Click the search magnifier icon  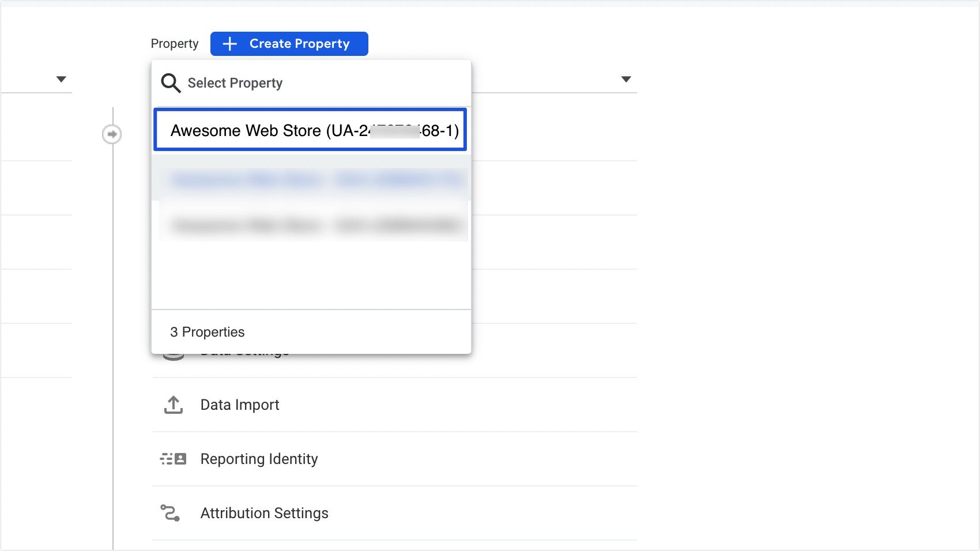tap(171, 83)
